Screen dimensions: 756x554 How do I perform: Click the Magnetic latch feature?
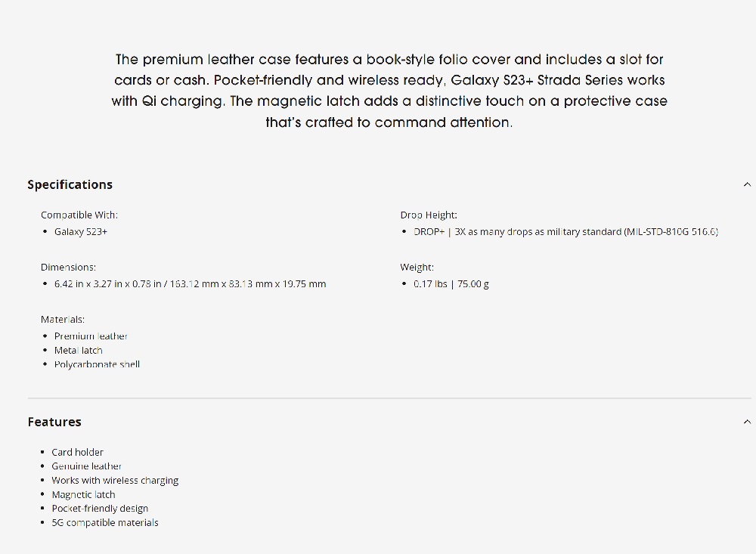coord(83,495)
